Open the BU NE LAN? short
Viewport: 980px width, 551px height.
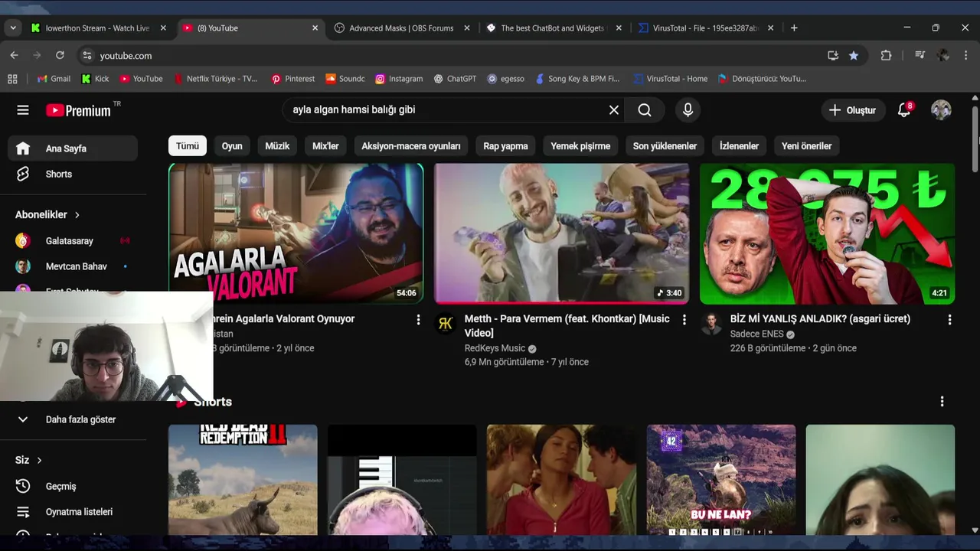[721, 480]
